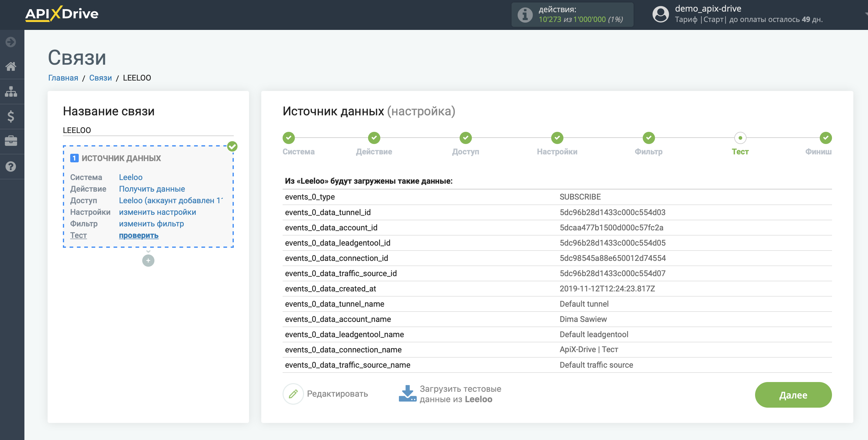
Task: Go to the Система step
Action: [x=288, y=138]
